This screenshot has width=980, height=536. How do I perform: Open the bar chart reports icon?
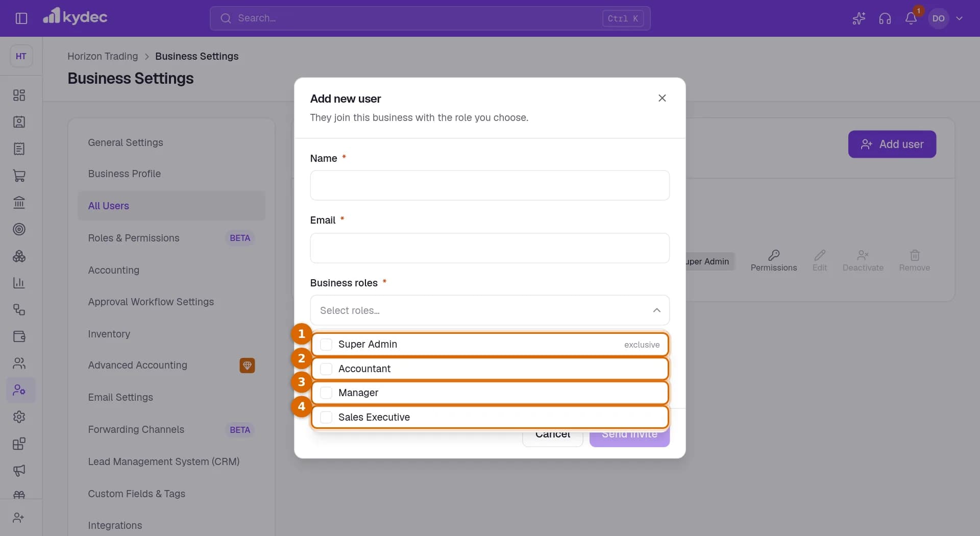point(19,283)
